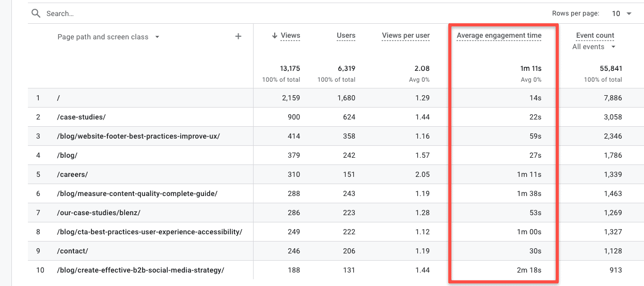Screen dimensions: 644x286
Task: Select the /our-case-studies/blenz/ row
Action: [x=99, y=213]
